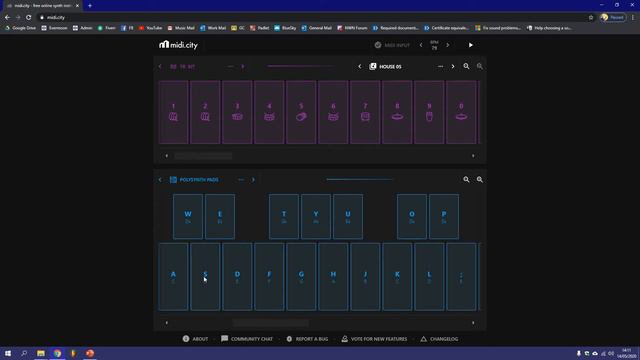The height and width of the screenshot is (360, 640).
Task: Start playback with the play button
Action: point(471,45)
